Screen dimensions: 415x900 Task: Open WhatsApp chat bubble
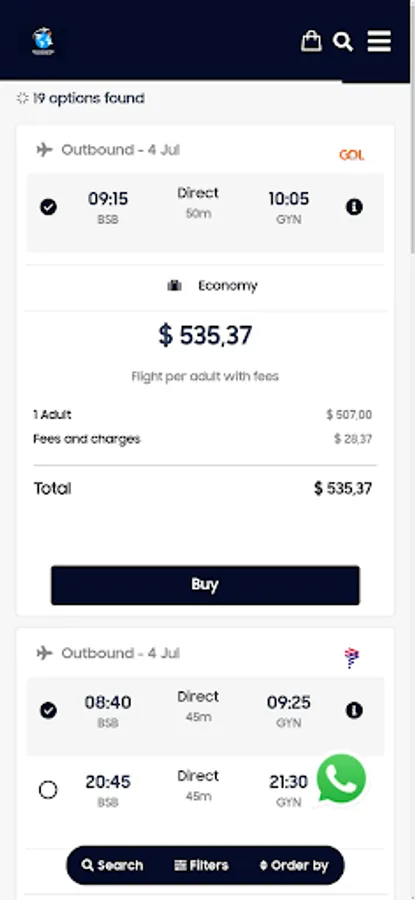(342, 778)
